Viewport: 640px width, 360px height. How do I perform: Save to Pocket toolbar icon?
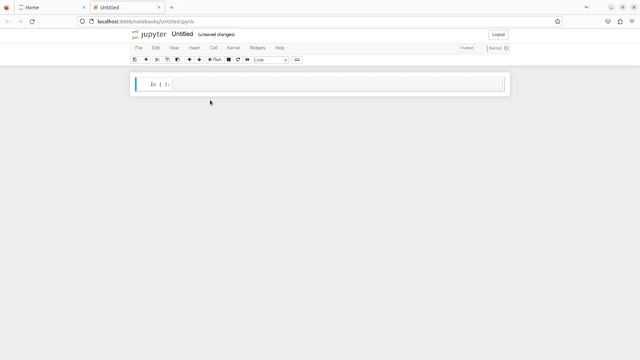tap(608, 22)
